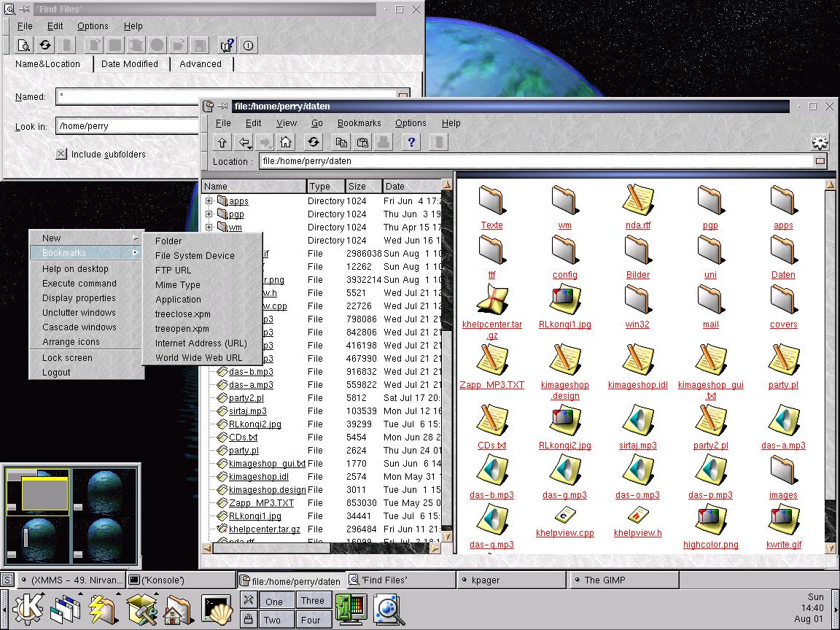Choose File System Device from New submenu
This screenshot has height=630, width=840.
click(195, 256)
